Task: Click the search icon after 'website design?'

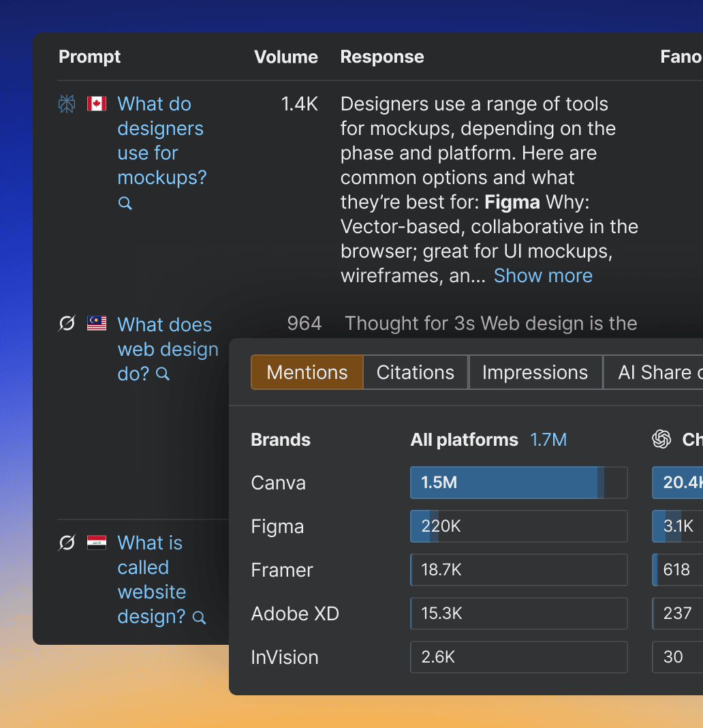Action: pyautogui.click(x=199, y=618)
